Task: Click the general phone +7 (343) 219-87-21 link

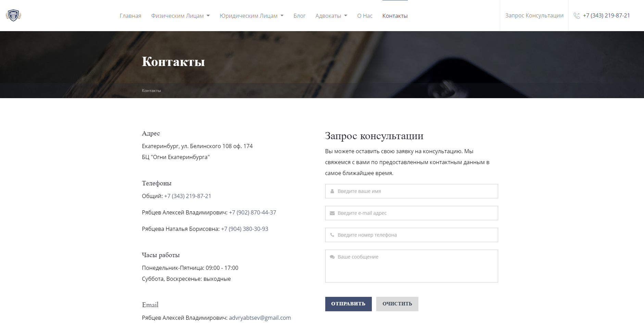Action: point(188,196)
